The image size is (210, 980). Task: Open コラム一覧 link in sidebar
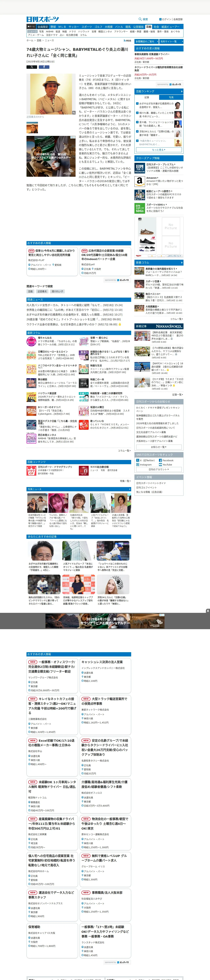pos(176,319)
